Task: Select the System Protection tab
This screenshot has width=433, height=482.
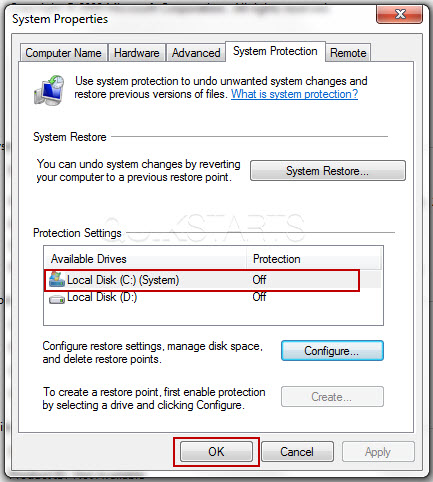Action: point(275,51)
